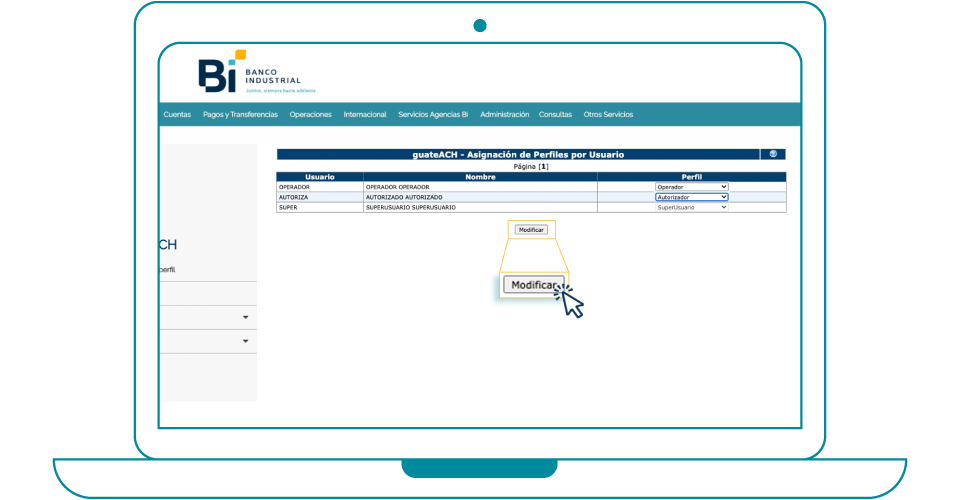Go to Servicios Agencias Bi menu
This screenshot has width=960, height=500.
[x=433, y=115]
